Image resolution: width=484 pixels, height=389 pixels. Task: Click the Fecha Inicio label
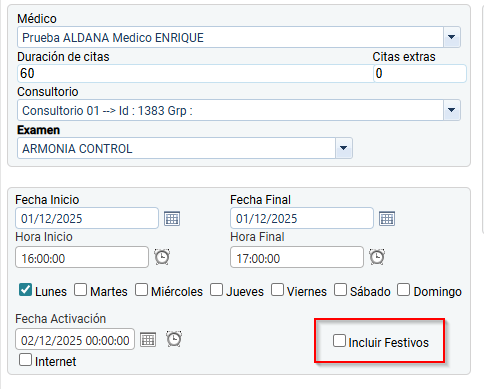pos(47,200)
